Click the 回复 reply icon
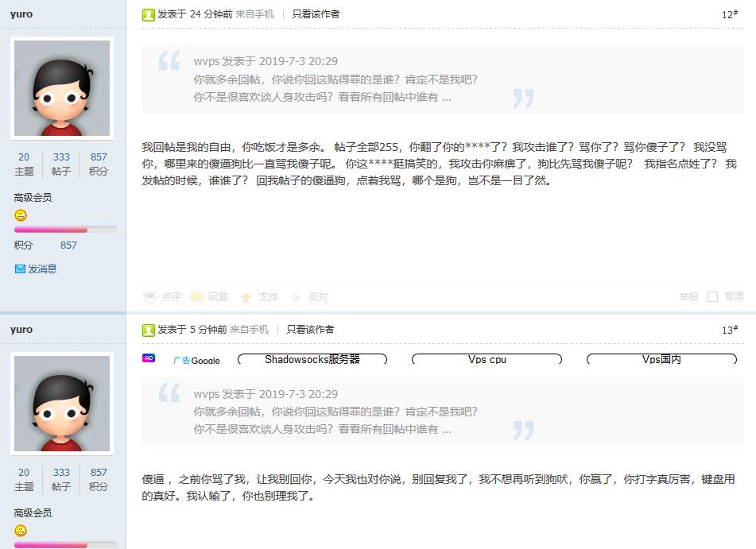Viewport: 756px width, 549px height. click(x=196, y=297)
